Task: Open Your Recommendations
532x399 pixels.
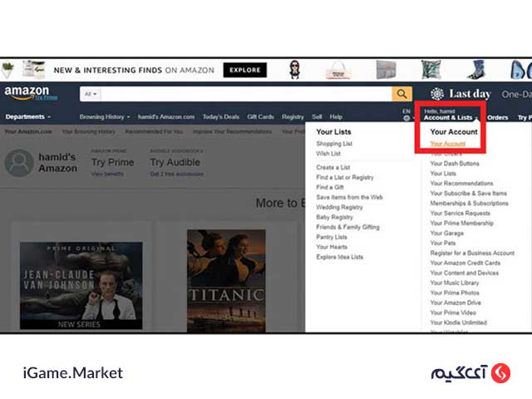Action: pyautogui.click(x=461, y=183)
